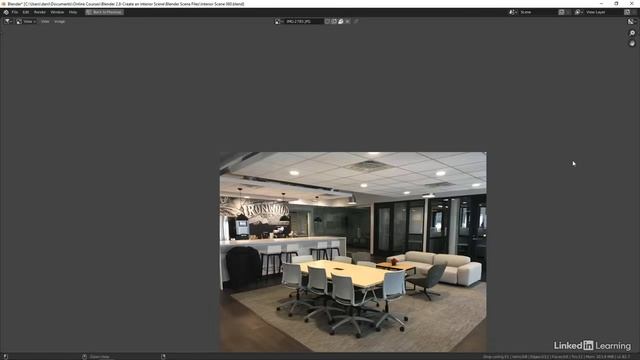Open the editor type selector dropdown
Viewport: 640px width, 360px height.
(8, 21)
